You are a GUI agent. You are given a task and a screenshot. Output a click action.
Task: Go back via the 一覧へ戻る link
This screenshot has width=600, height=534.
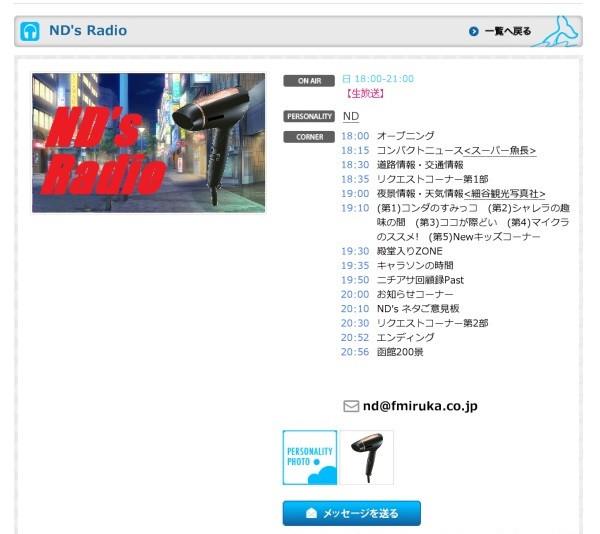[507, 31]
